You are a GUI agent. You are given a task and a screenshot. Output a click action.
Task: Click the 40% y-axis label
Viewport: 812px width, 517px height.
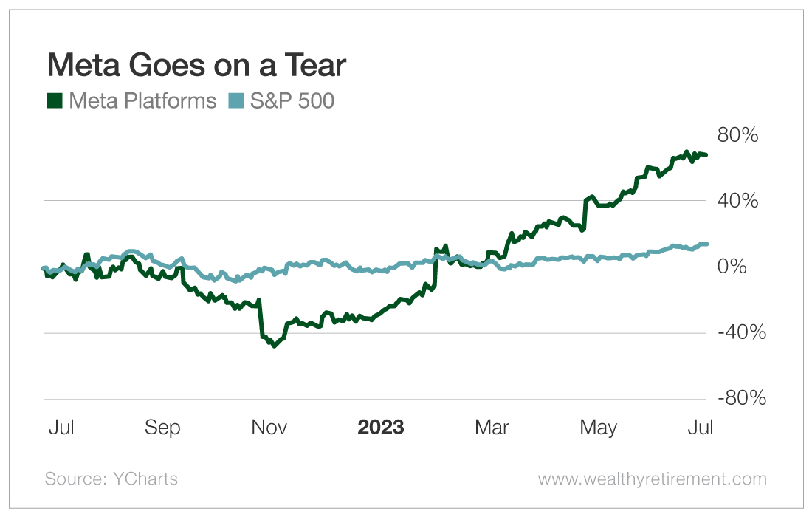[x=737, y=201]
